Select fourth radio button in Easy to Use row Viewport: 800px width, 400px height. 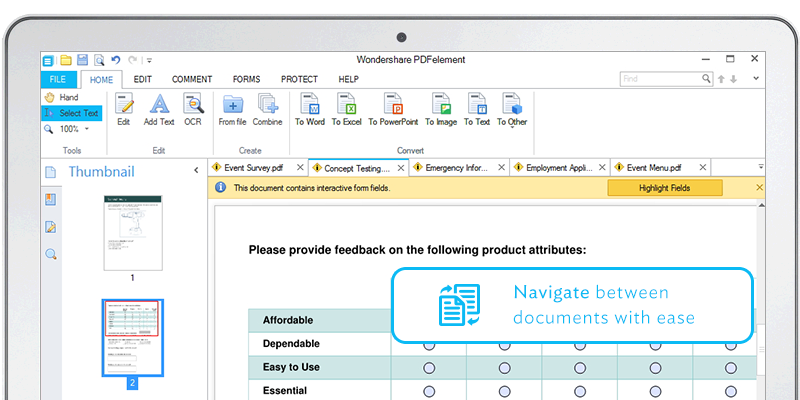pyautogui.click(x=656, y=368)
